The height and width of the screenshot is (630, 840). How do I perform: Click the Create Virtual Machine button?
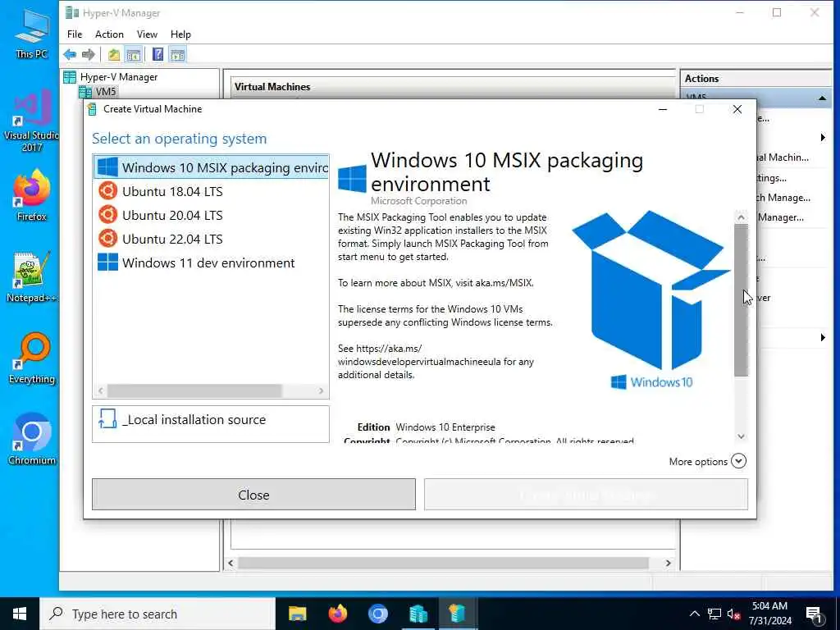[x=586, y=495]
